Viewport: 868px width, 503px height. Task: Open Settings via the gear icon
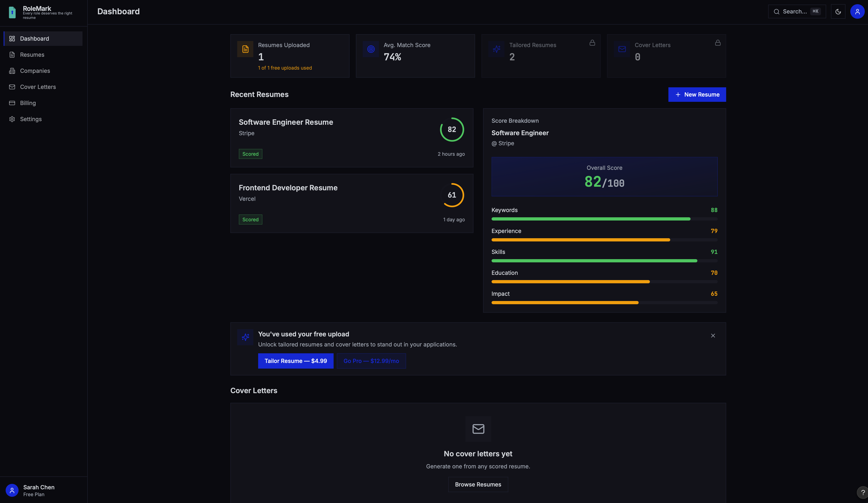coord(12,119)
